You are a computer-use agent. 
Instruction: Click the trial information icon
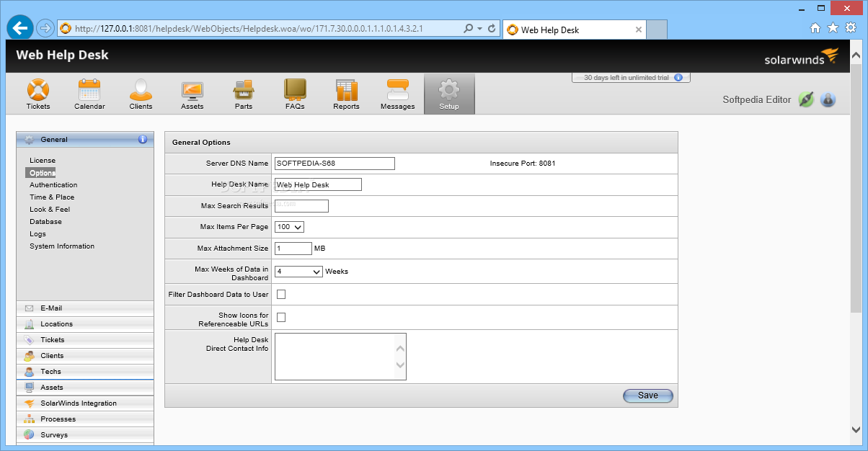point(678,78)
